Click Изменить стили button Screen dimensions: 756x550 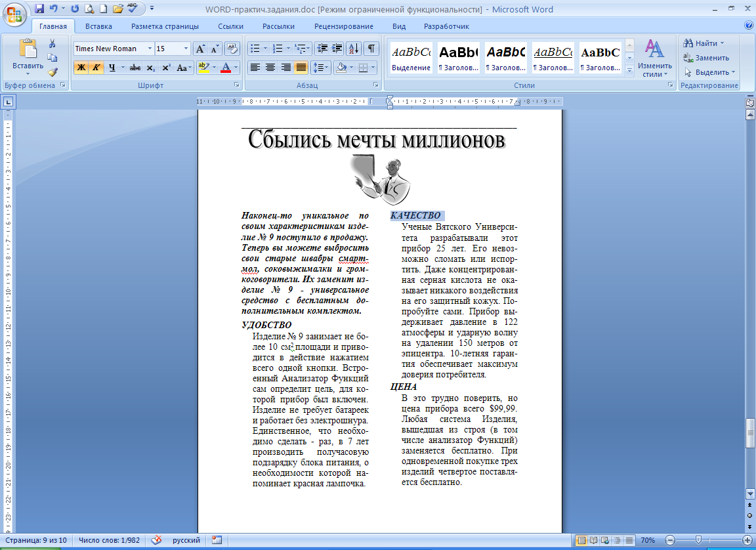[655, 58]
